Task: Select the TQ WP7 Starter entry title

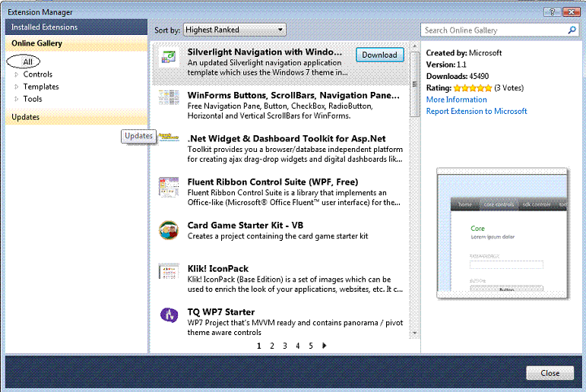Action: (x=221, y=312)
